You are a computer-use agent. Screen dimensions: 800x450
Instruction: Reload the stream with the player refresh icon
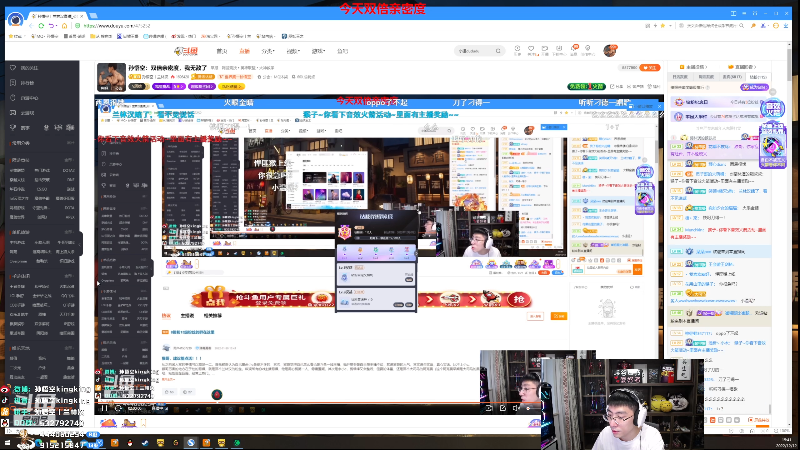118,408
